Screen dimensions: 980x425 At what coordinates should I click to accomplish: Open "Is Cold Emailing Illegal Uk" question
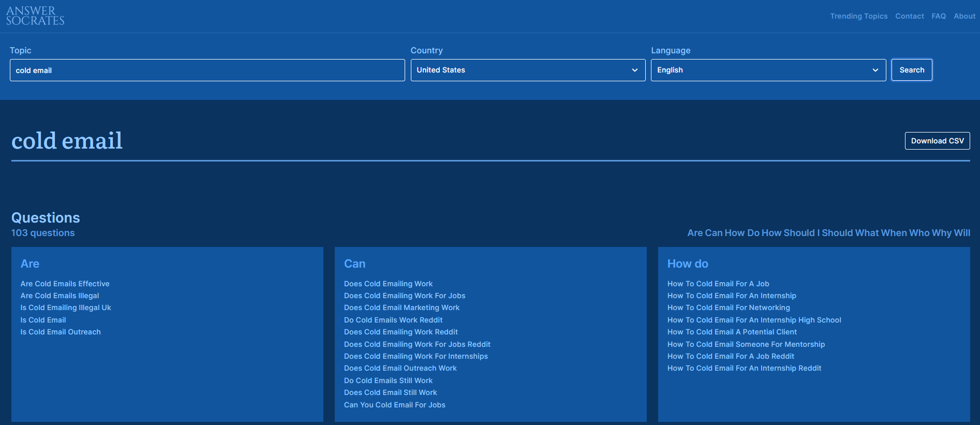(x=66, y=307)
